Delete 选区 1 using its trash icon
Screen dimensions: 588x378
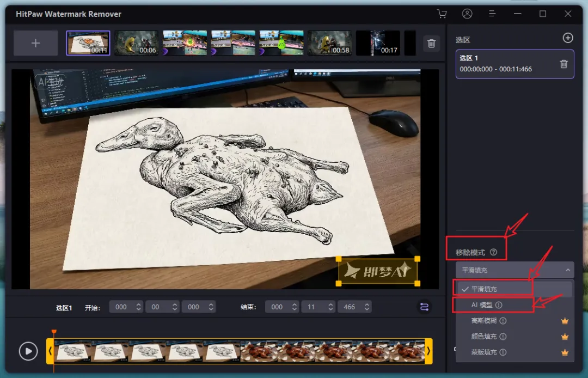[x=563, y=64]
